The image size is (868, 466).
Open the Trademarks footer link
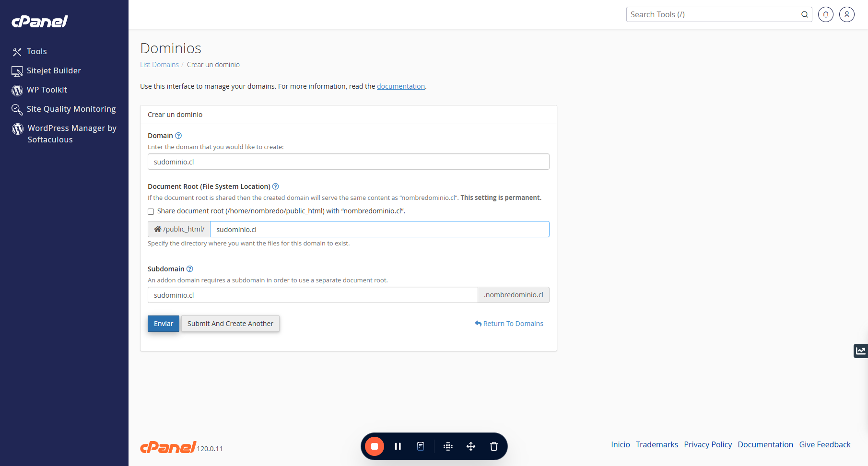pos(657,444)
